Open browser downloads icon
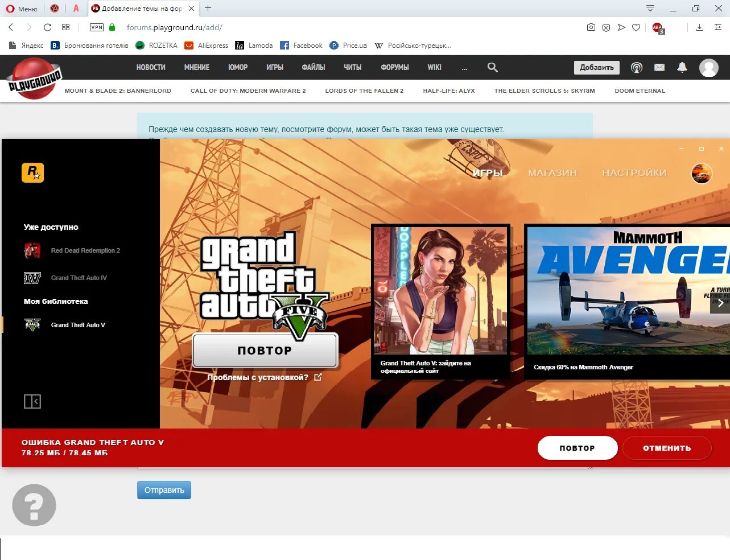This screenshot has width=730, height=560. pos(700,27)
